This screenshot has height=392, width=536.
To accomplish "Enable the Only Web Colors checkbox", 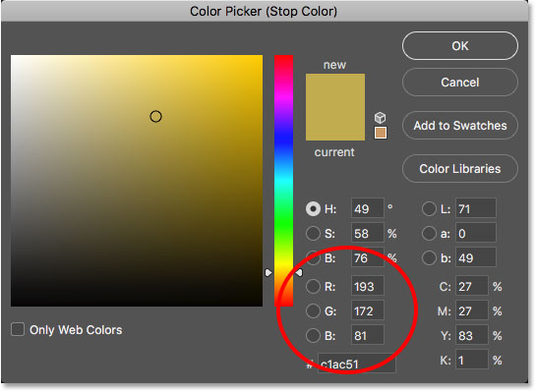I will click(x=18, y=329).
